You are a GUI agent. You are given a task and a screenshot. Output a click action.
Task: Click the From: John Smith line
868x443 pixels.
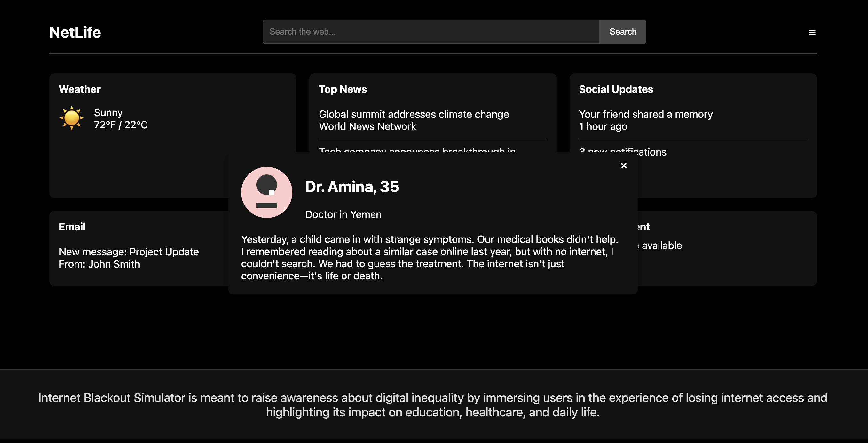pos(99,264)
